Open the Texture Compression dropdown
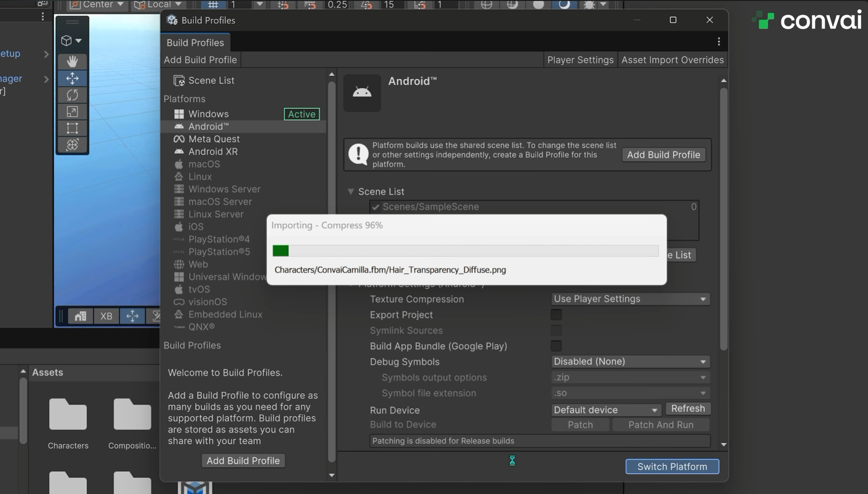868x494 pixels. click(630, 299)
